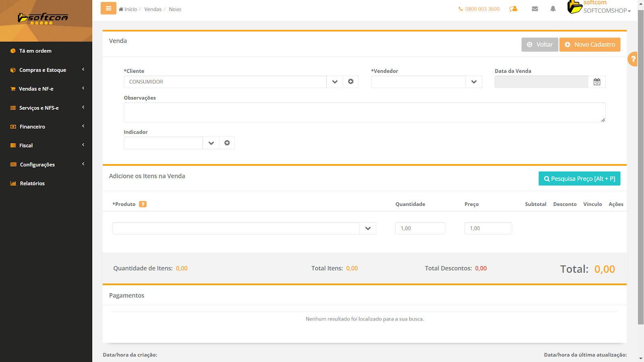This screenshot has height=362, width=644.
Task: Click the plus icon beside Cliente
Action: (351, 82)
